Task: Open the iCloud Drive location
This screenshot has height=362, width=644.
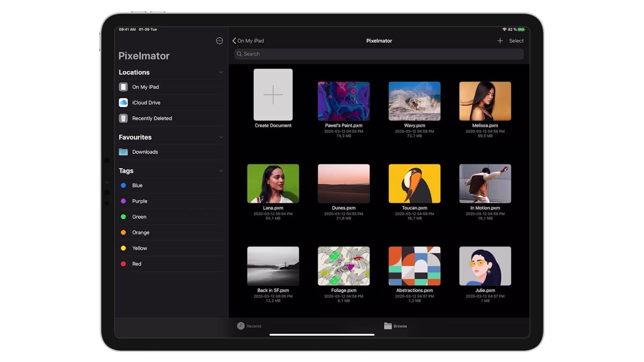Action: coord(146,102)
